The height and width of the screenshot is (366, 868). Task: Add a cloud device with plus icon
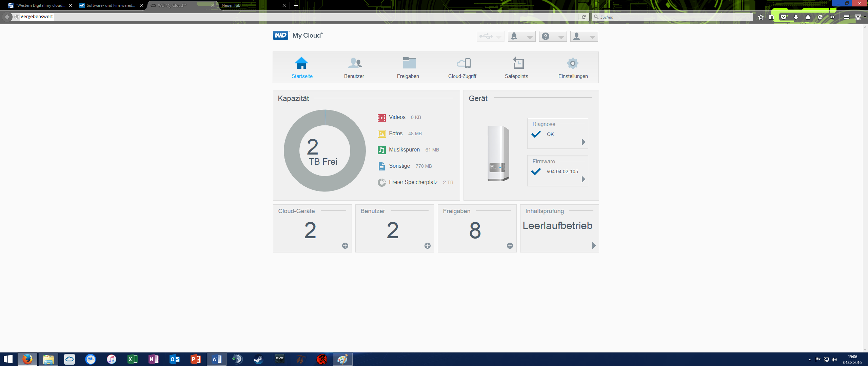coord(345,246)
